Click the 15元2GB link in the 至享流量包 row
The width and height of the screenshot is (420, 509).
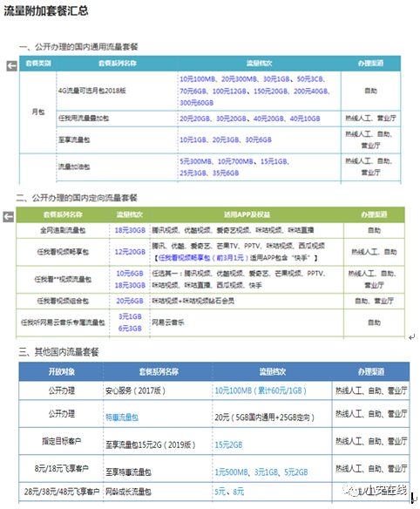pos(228,445)
